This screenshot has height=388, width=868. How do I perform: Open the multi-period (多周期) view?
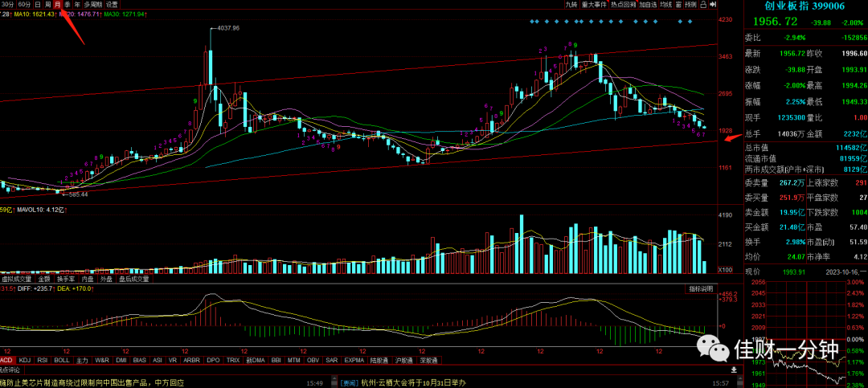coord(93,4)
